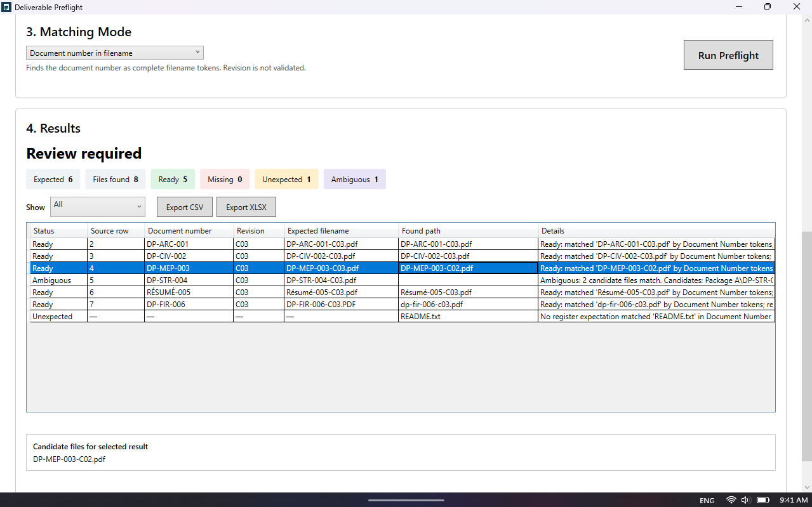812x507 pixels.
Task: Click source row cell 7
Action: click(x=116, y=305)
